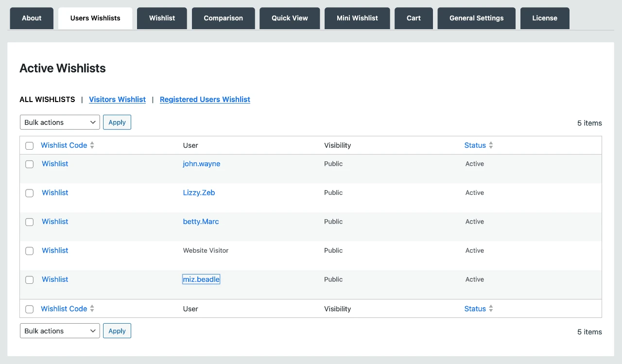Click the top Apply button

click(x=117, y=122)
